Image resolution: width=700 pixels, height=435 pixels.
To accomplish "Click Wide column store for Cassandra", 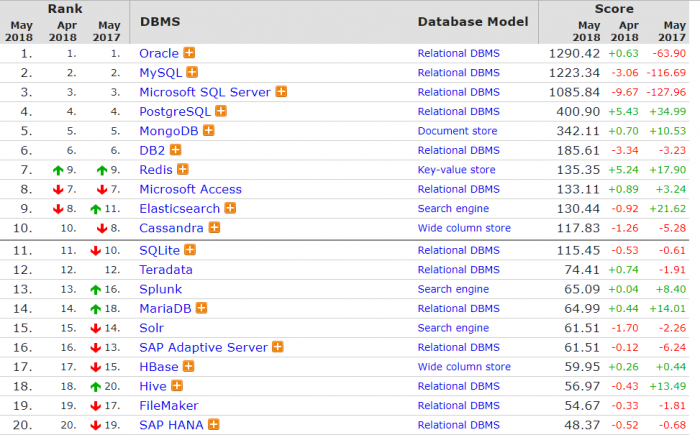I will 464,228.
